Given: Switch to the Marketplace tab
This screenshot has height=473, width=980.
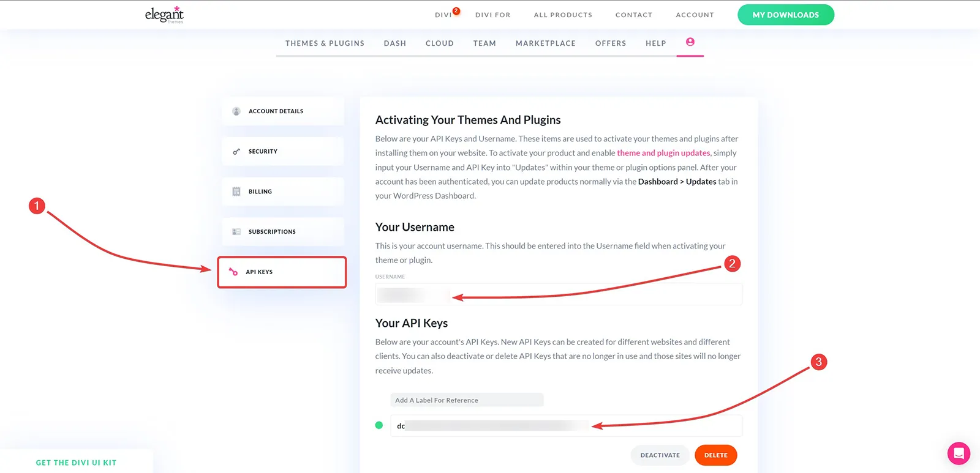Looking at the screenshot, I should point(546,43).
